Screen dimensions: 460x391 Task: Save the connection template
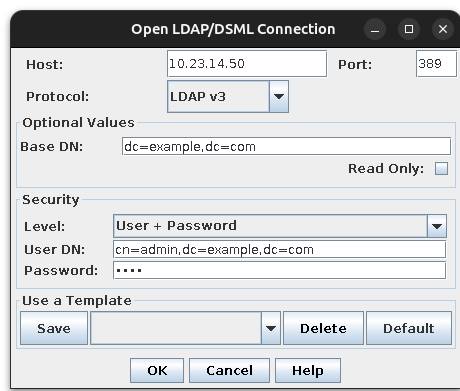(x=54, y=328)
